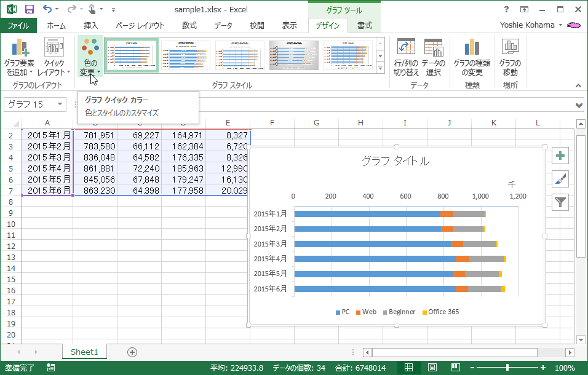Select the chart title text
588x375 pixels.
395,161
